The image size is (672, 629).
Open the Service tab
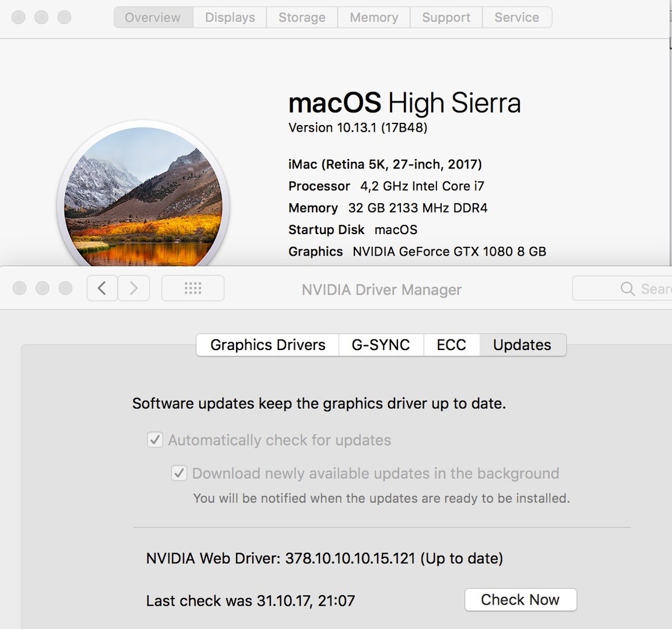coord(517,17)
